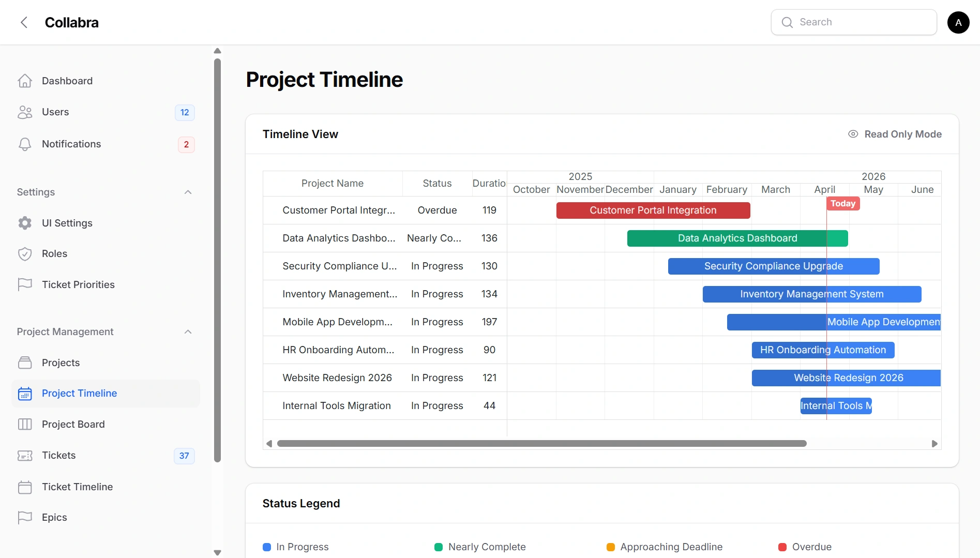Click the Mobile App Development gantt bar
Image resolution: width=980 pixels, height=558 pixels.
(834, 322)
